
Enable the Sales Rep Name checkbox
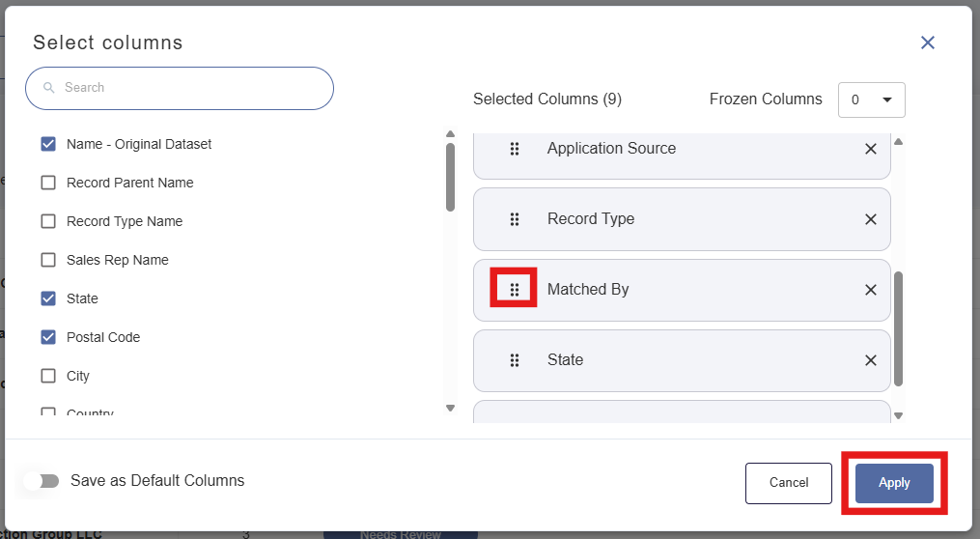click(48, 260)
